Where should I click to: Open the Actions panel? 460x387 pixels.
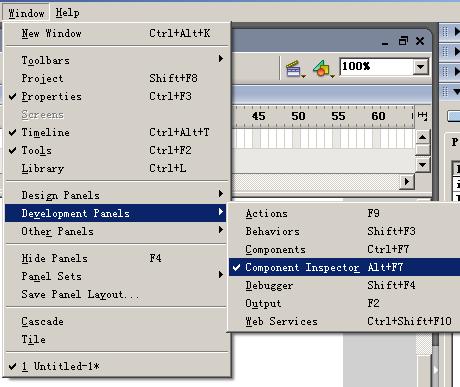tap(345, 213)
